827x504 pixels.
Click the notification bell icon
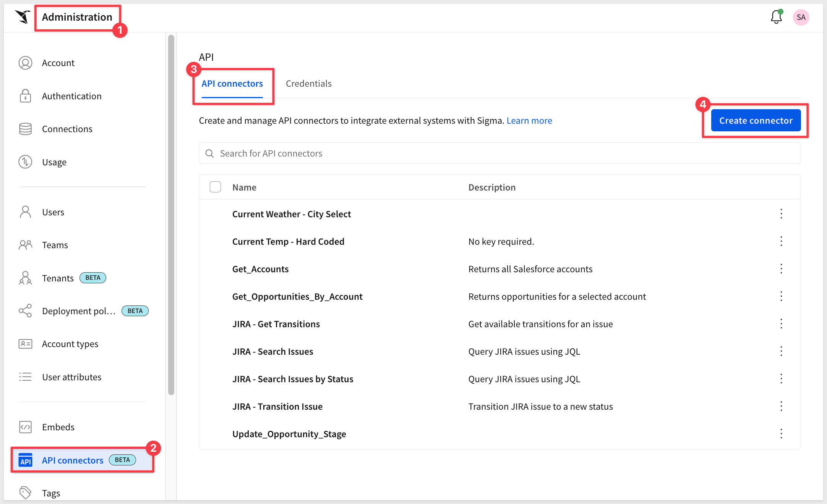(776, 17)
